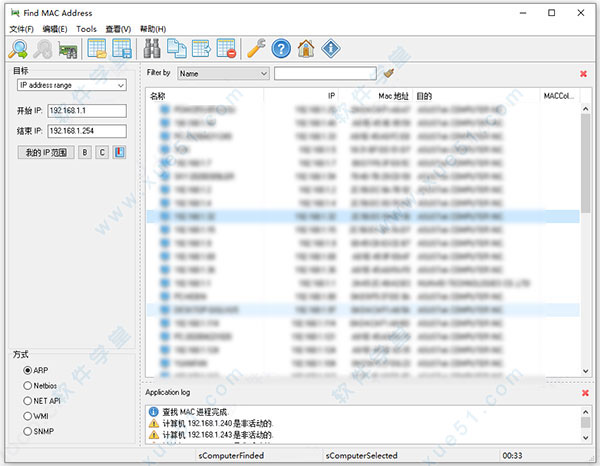Click the results list scroll down arrow
The height and width of the screenshot is (466, 600).
(x=585, y=371)
